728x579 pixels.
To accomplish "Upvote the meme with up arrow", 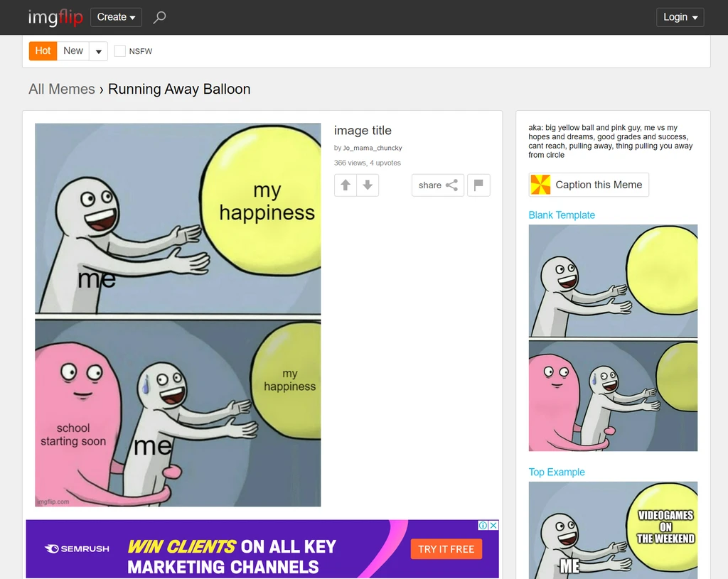I will 346,185.
